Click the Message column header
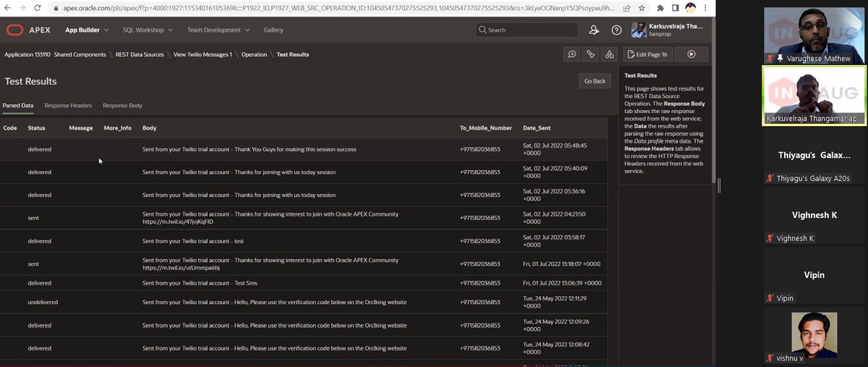This screenshot has height=367, width=868. [x=81, y=128]
